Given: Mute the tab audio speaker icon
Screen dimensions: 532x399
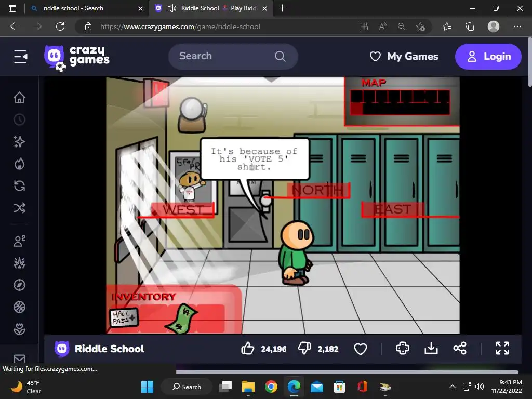Looking at the screenshot, I should tap(172, 8).
